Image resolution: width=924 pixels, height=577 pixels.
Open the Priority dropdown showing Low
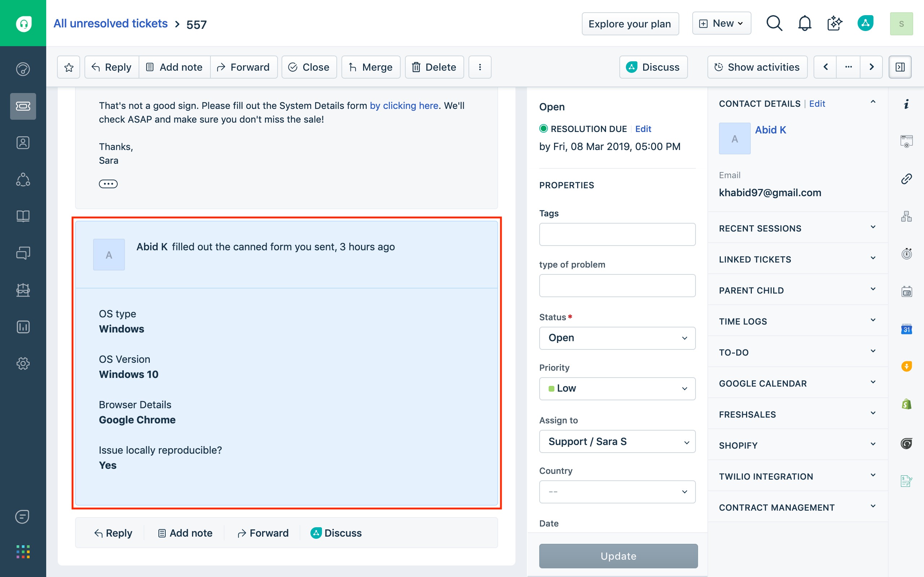[x=617, y=388]
